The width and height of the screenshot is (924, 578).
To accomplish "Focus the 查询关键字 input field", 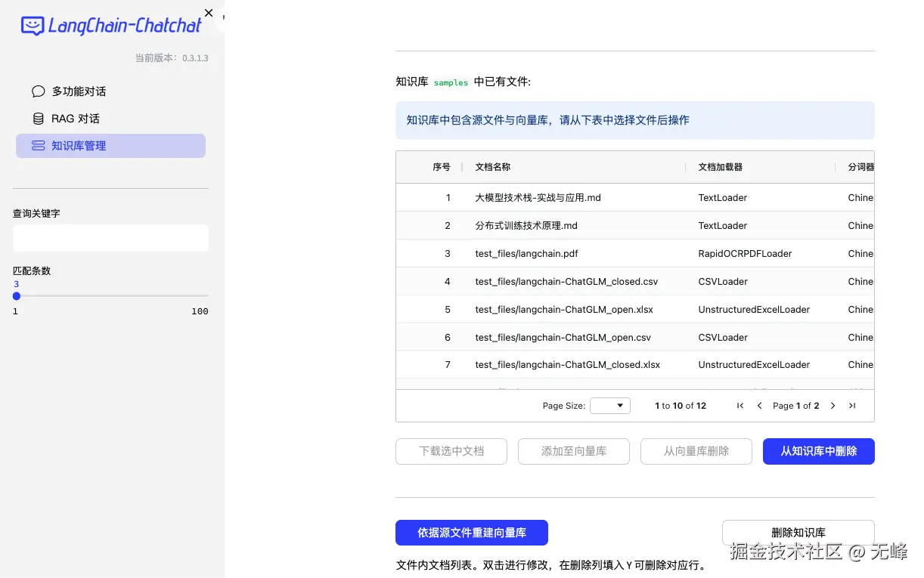I will coord(110,238).
